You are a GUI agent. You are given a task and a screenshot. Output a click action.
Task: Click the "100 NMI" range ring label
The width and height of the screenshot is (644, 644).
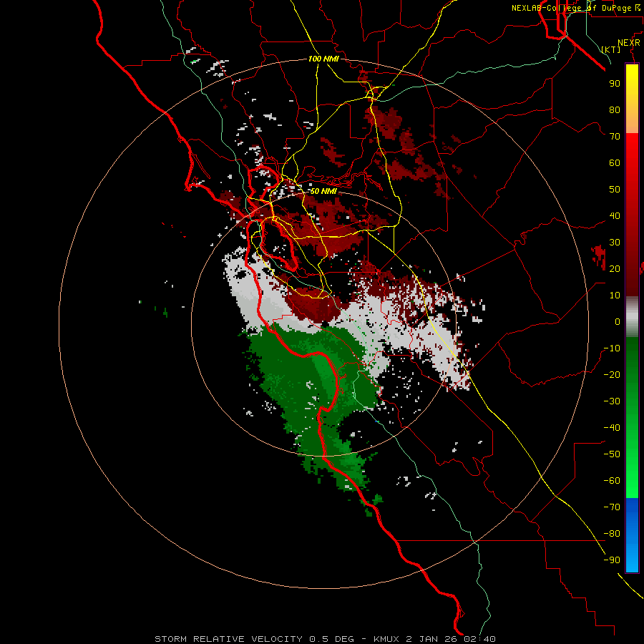(x=323, y=59)
